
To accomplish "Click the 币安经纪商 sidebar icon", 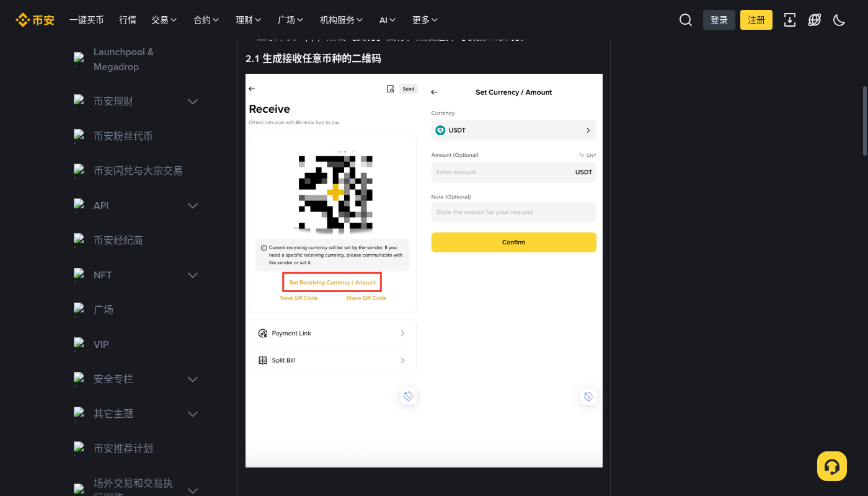I will click(x=79, y=240).
